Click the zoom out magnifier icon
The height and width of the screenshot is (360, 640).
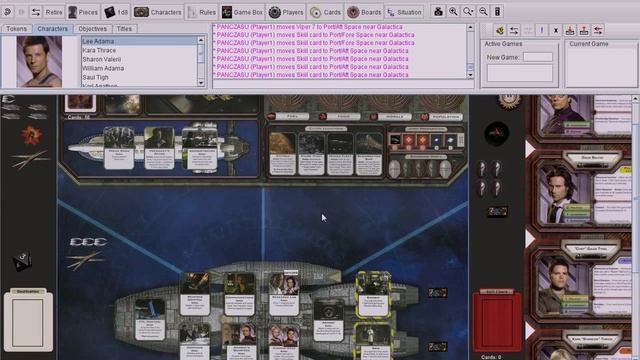pyautogui.click(x=483, y=11)
